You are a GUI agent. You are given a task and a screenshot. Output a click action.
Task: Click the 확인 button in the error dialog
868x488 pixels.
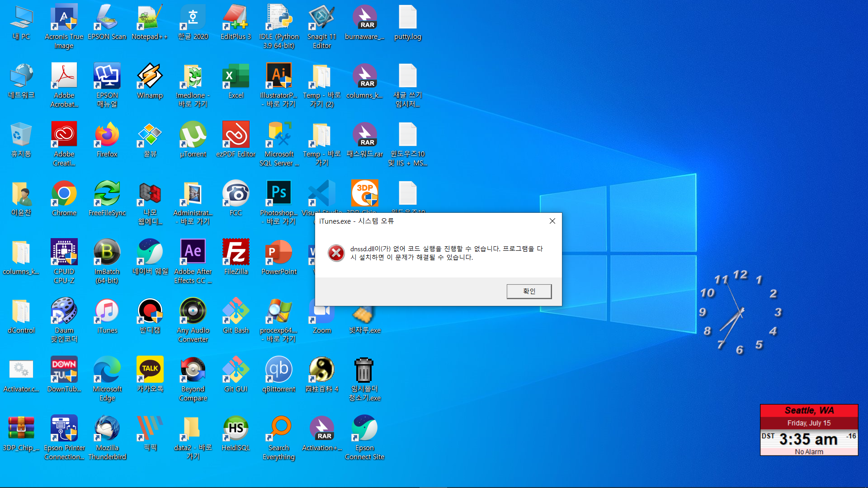pos(529,291)
